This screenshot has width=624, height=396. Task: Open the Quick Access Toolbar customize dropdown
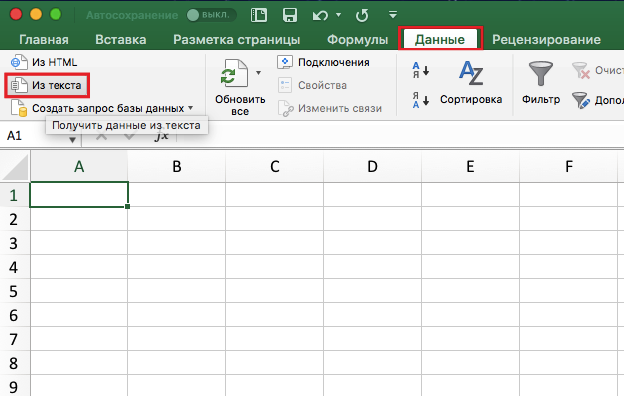[393, 15]
